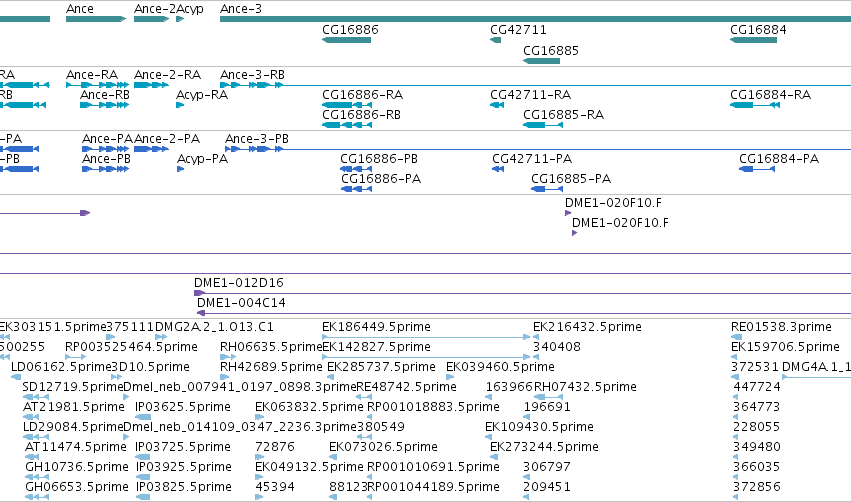Click the RH06635.5prime EST
Screen dimensions: 851x502
point(228,357)
